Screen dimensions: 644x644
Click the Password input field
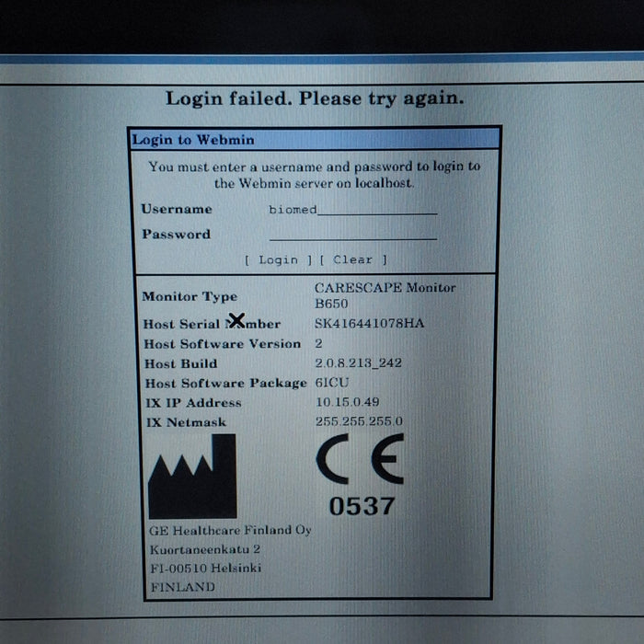tap(352, 235)
